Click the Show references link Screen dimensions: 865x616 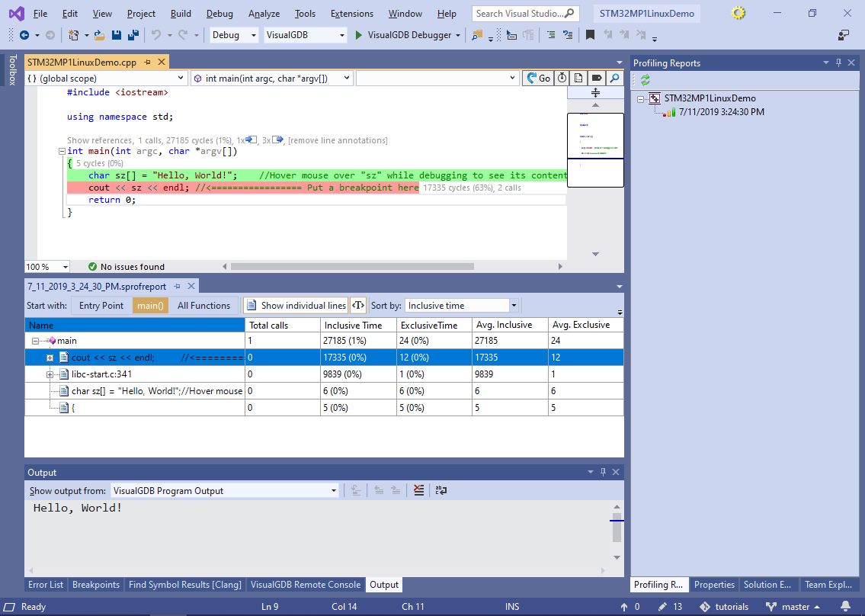100,141
